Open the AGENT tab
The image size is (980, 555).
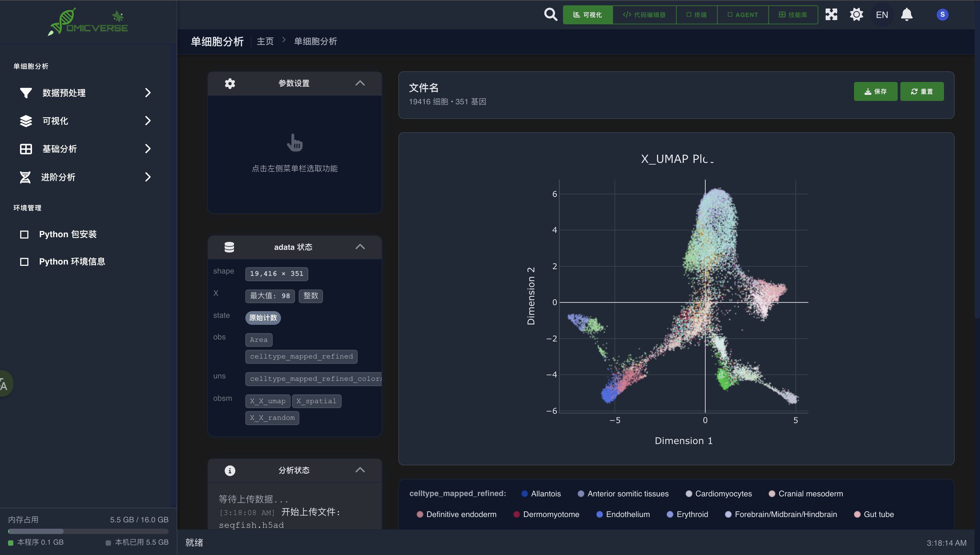coord(742,14)
